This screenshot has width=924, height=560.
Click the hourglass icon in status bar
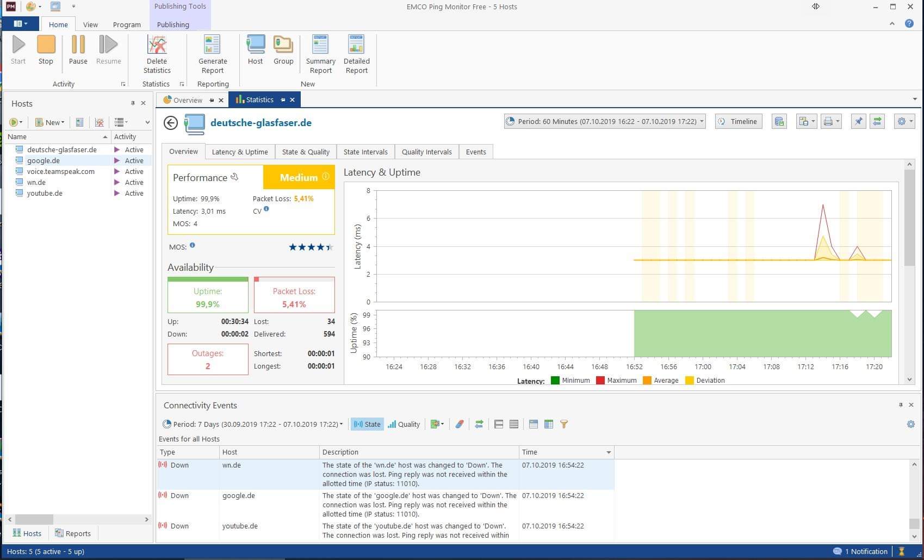pyautogui.click(x=902, y=551)
